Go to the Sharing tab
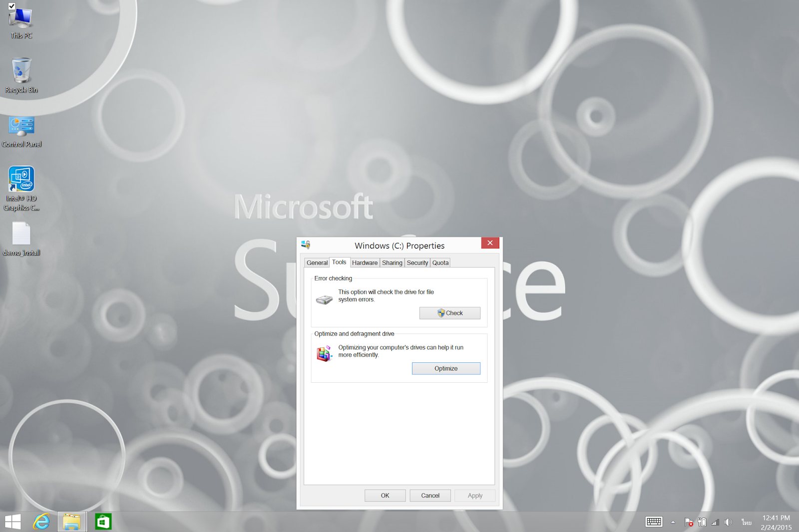Image resolution: width=799 pixels, height=532 pixels. pos(392,263)
